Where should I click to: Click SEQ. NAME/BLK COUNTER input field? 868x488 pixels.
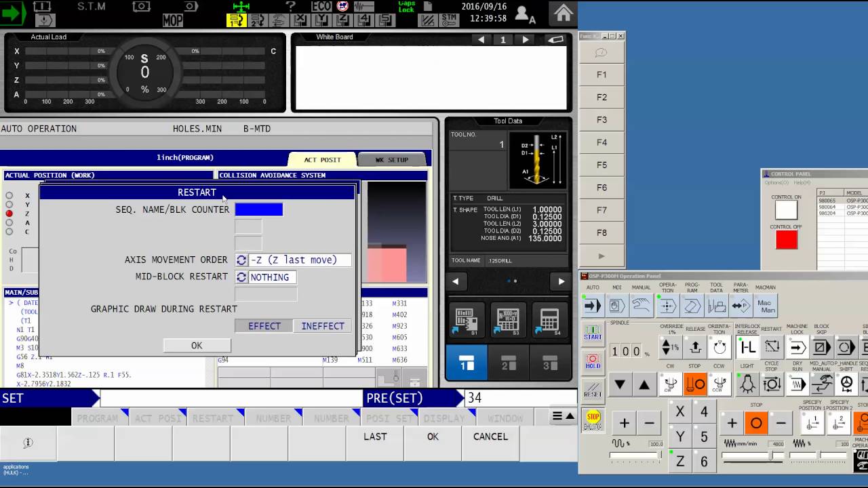point(258,210)
